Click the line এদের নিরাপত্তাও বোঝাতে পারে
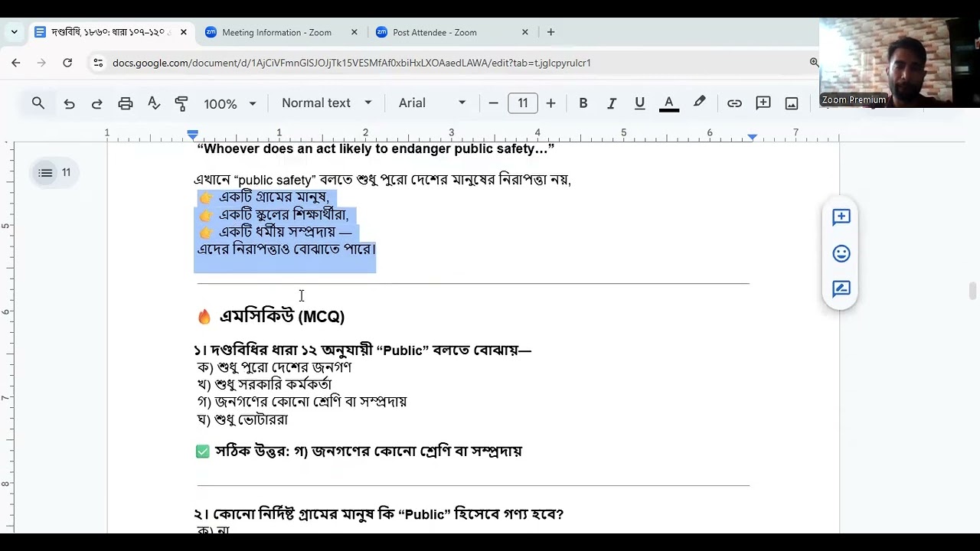The image size is (980, 551). tap(286, 249)
